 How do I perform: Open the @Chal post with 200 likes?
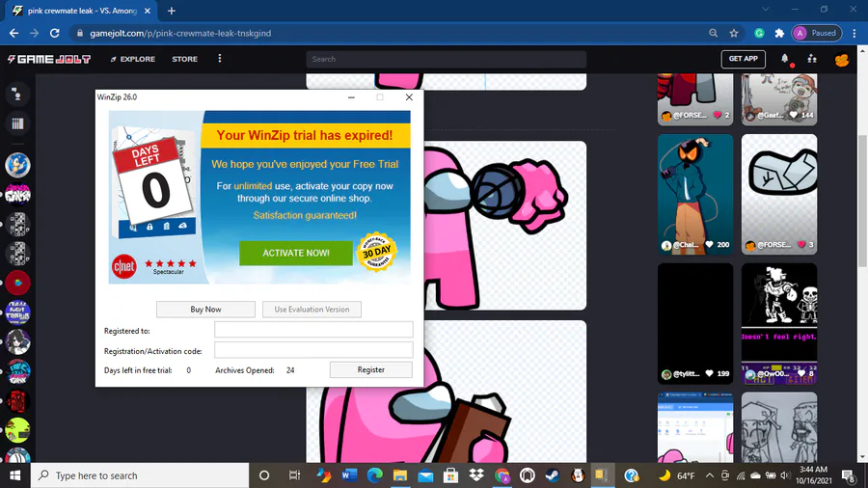coord(695,194)
